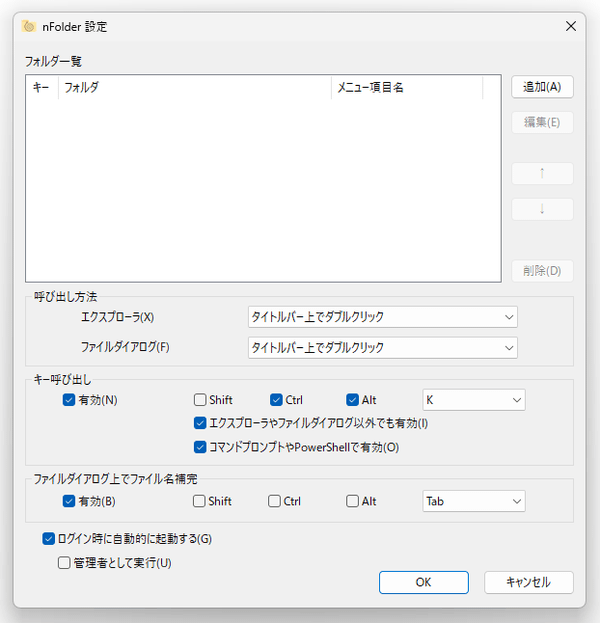
Task: Click inside the empty フォルダ一覧 list area
Action: pos(263,190)
